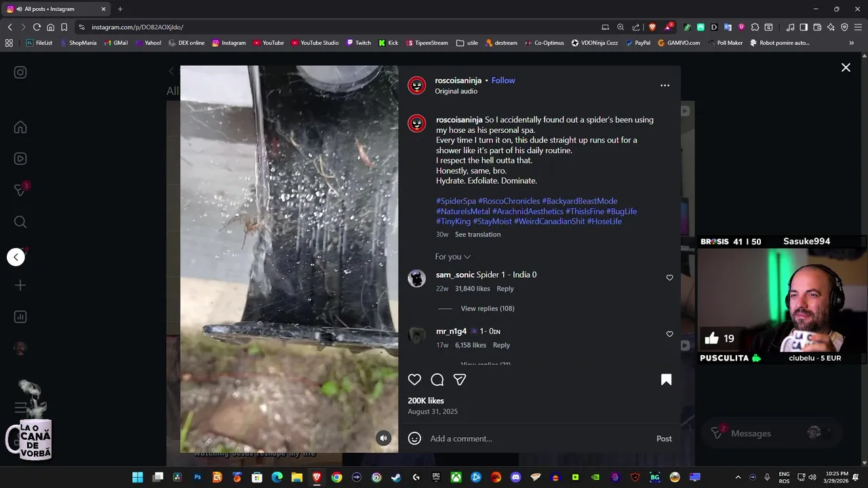This screenshot has height=488, width=868.
Task: Open FileList bookmark
Action: click(x=39, y=43)
